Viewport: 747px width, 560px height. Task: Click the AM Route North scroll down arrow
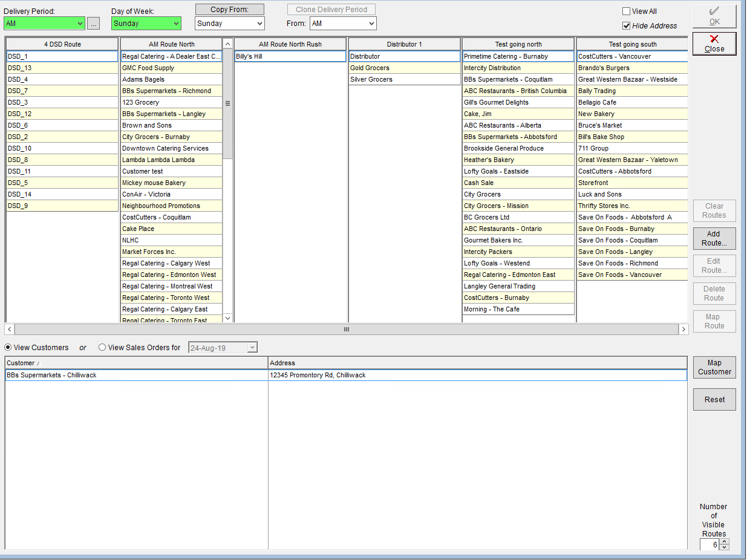[227, 317]
